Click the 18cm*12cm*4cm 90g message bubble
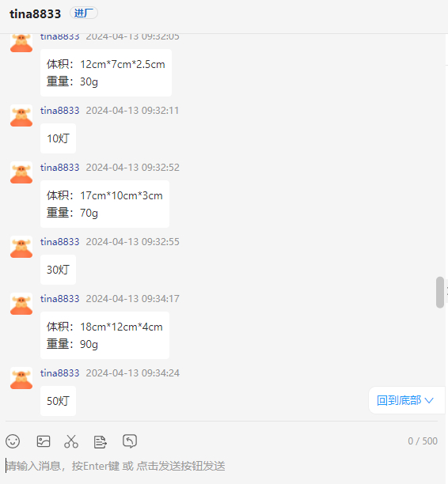This screenshot has height=484, width=448. (104, 335)
